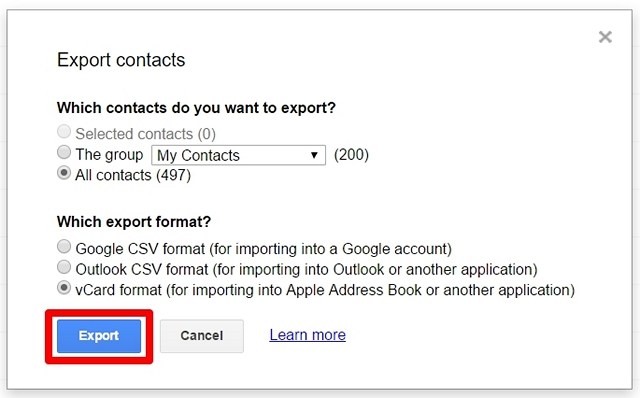This screenshot has width=640, height=398.
Task: Close the Export contacts dialog with X
Action: [605, 37]
